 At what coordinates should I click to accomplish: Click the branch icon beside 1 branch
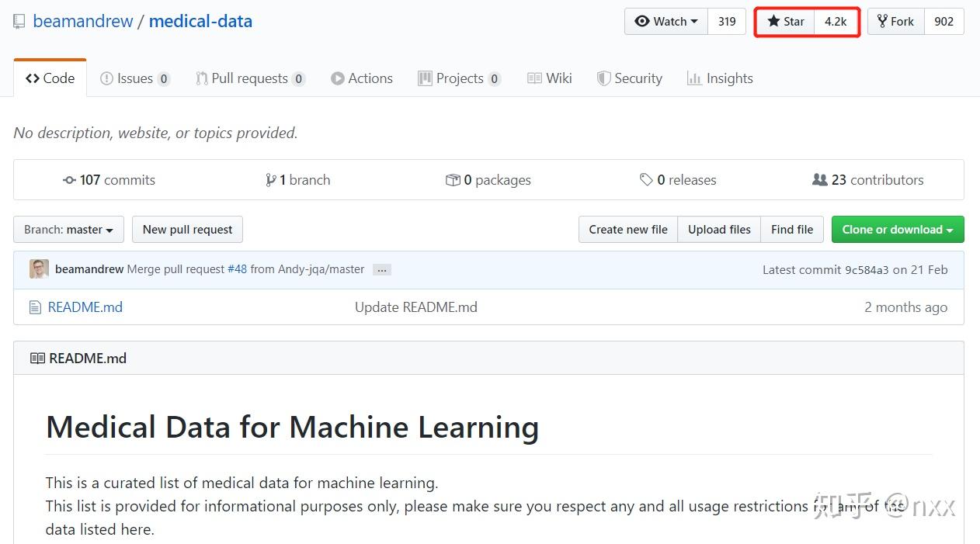[x=270, y=180]
